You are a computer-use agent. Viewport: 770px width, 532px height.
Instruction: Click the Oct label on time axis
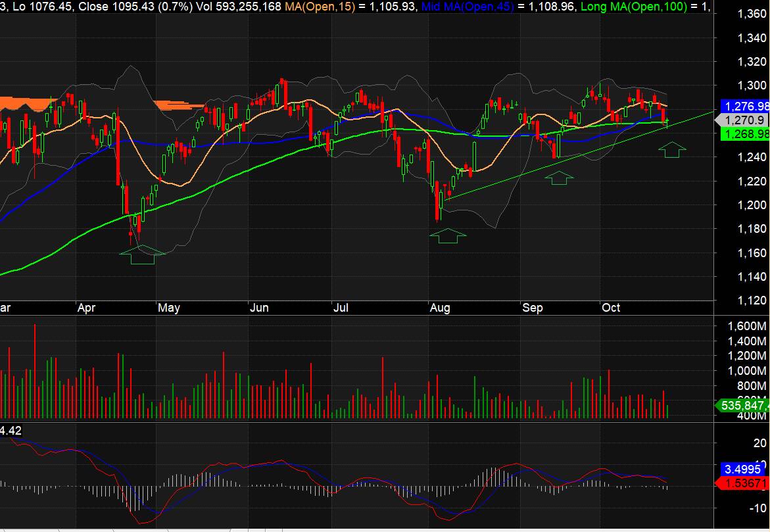point(611,308)
